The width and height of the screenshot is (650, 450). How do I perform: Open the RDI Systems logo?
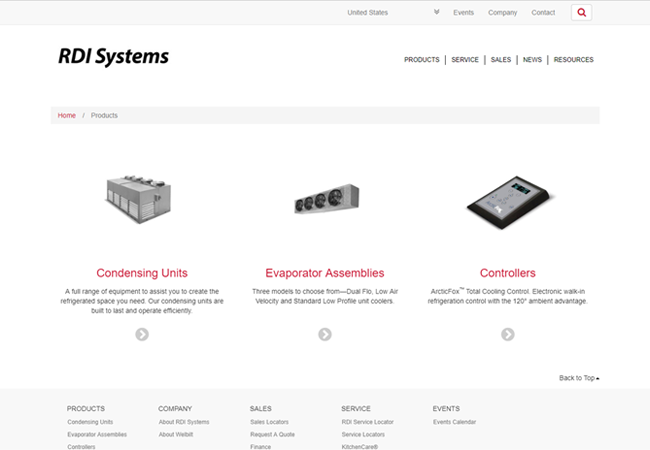tap(113, 57)
